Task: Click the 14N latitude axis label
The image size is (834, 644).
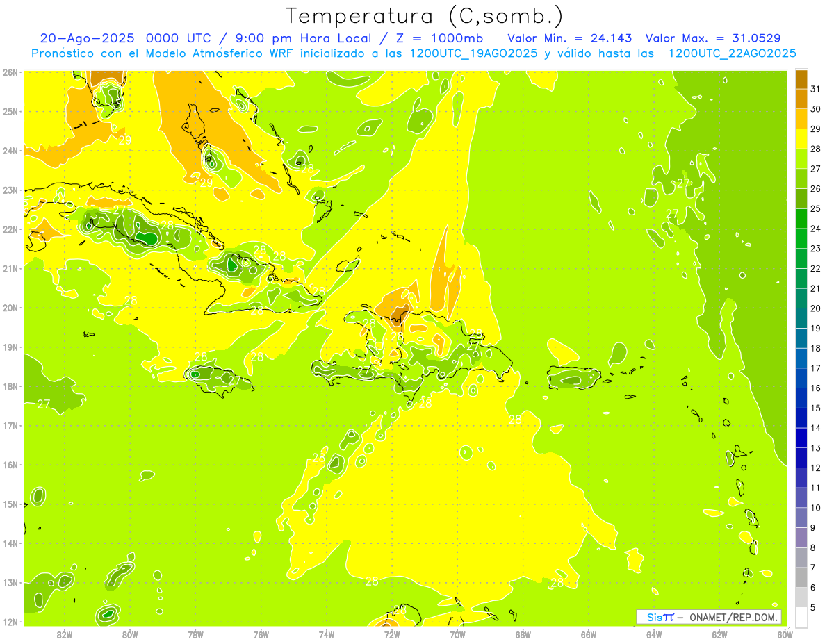Action: coord(10,543)
